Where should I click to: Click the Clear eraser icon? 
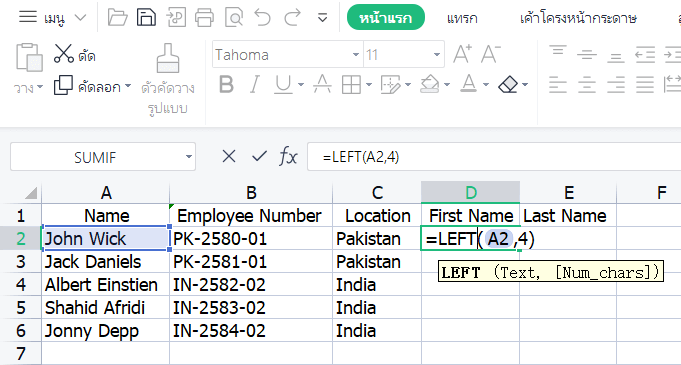point(508,84)
